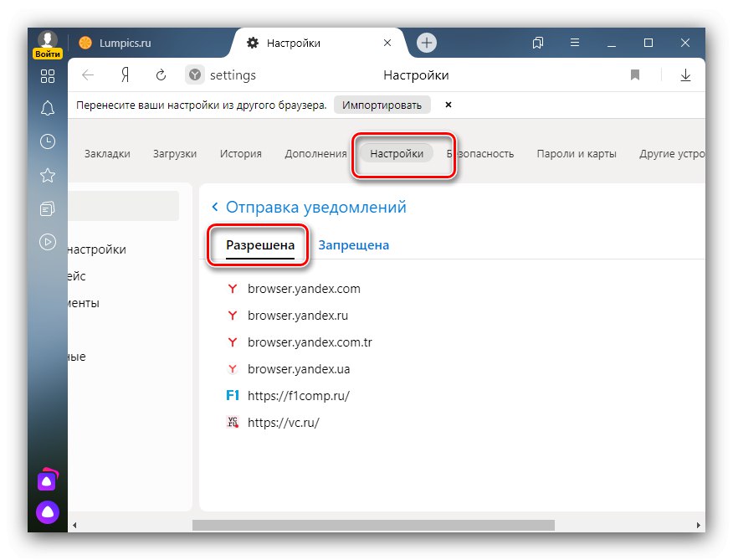
Task: Click the Protect shield icon in address bar
Action: tap(194, 74)
